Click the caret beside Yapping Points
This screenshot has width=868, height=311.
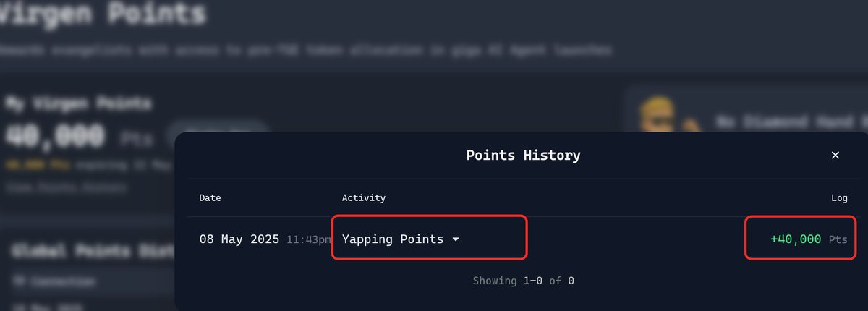coord(456,239)
